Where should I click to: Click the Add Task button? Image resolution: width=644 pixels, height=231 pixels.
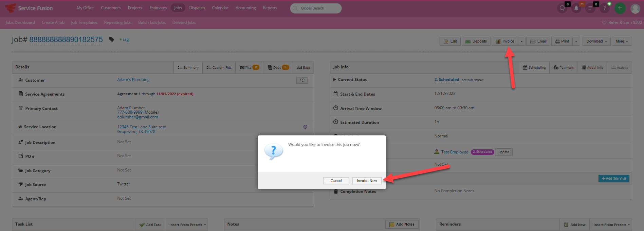(150, 225)
